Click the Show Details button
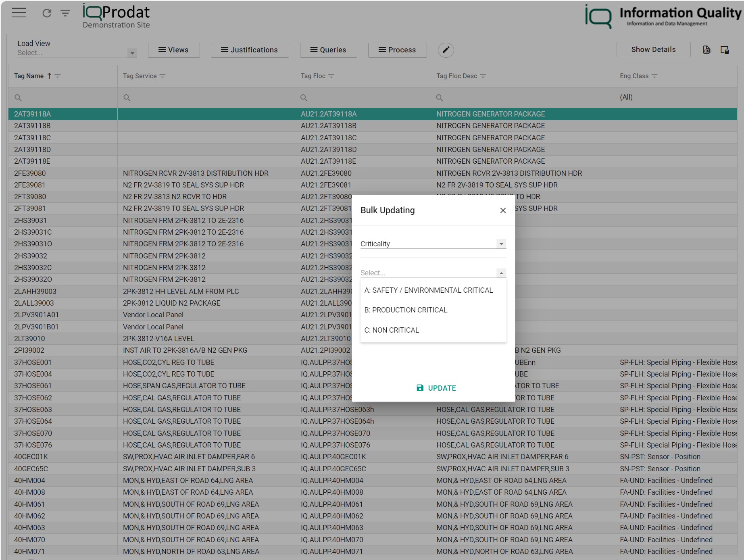 (653, 49)
